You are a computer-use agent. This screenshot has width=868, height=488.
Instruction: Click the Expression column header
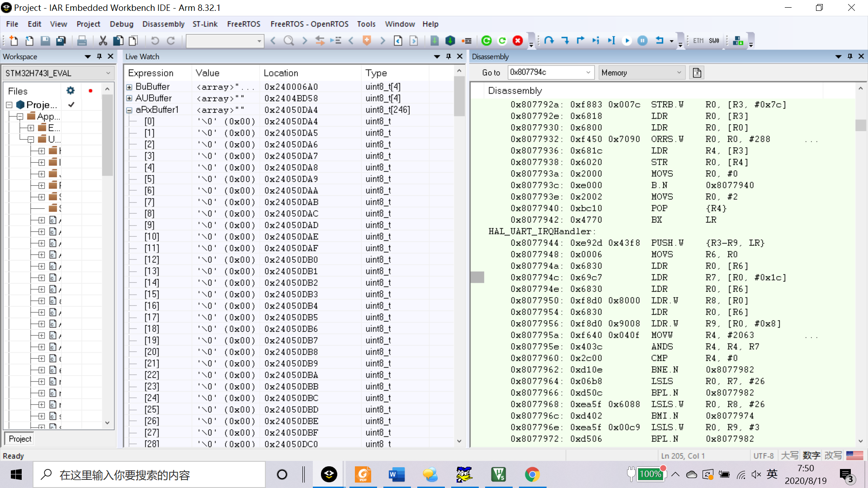click(158, 73)
